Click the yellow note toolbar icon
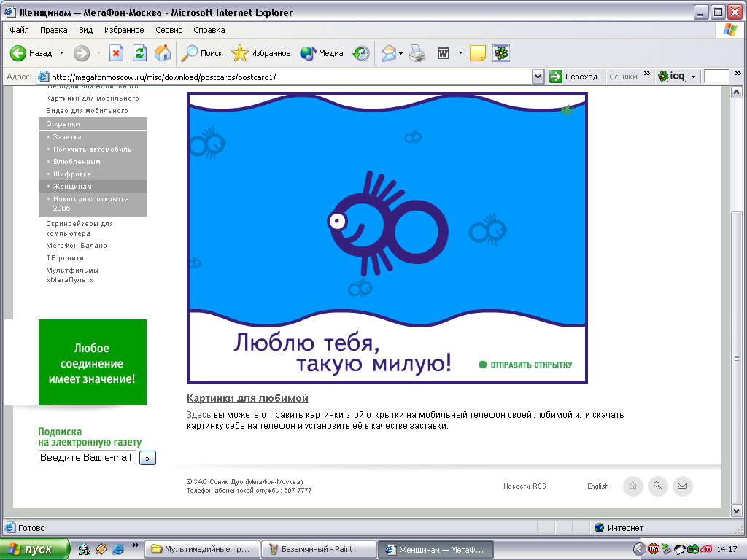The height and width of the screenshot is (560, 747). click(477, 53)
